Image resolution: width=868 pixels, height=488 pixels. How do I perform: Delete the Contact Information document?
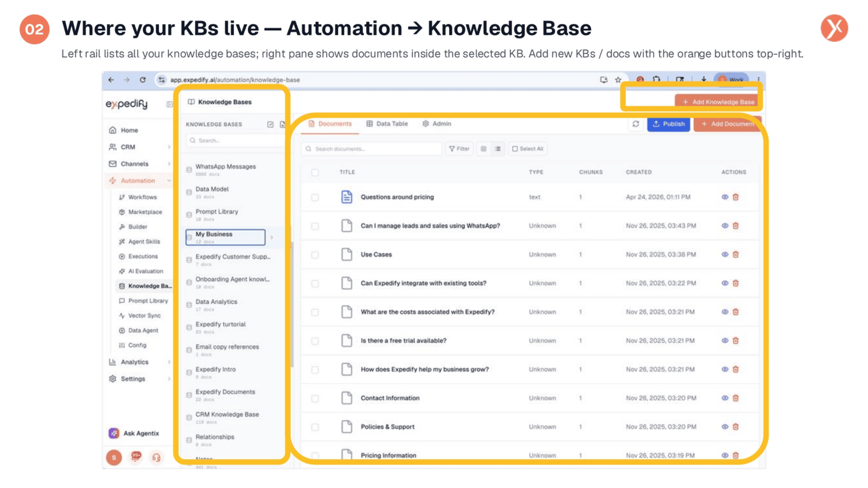[x=736, y=398]
